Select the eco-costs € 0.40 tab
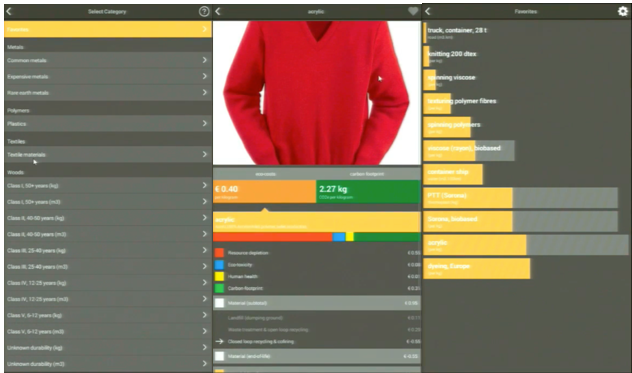The image size is (632, 373). (x=264, y=192)
